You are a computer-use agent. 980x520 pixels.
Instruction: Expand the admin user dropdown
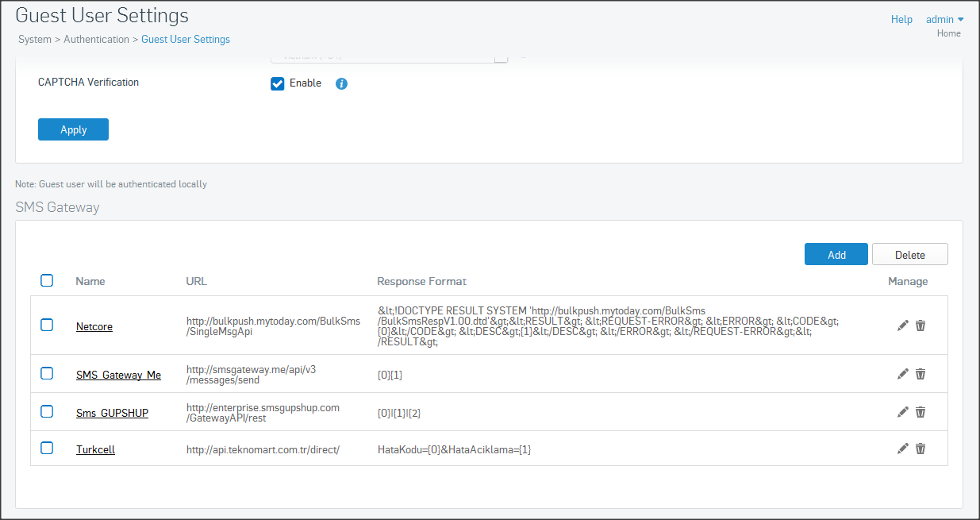pyautogui.click(x=944, y=19)
